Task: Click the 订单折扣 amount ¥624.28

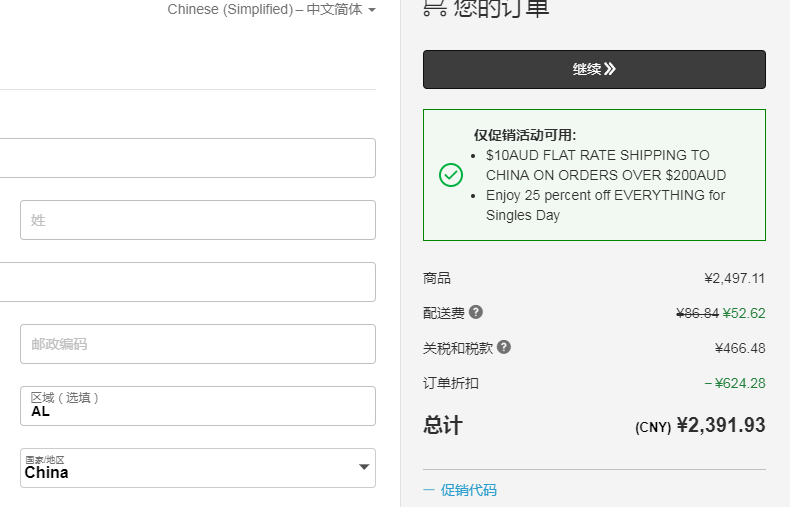Action: click(739, 383)
